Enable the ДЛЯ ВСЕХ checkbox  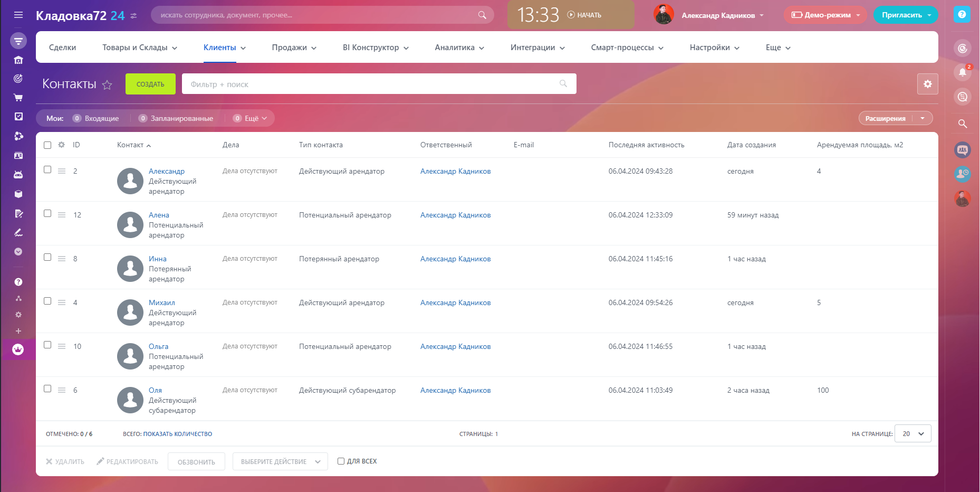click(341, 461)
